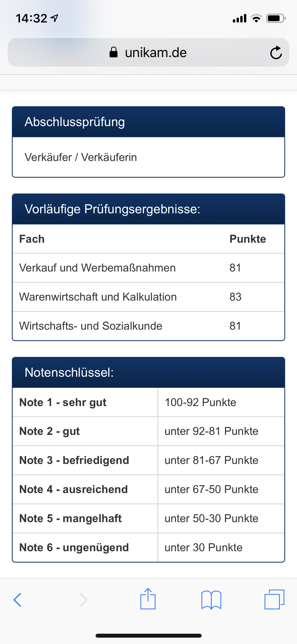Open the tabs overview icon
This screenshot has width=297, height=644.
pos(274,599)
